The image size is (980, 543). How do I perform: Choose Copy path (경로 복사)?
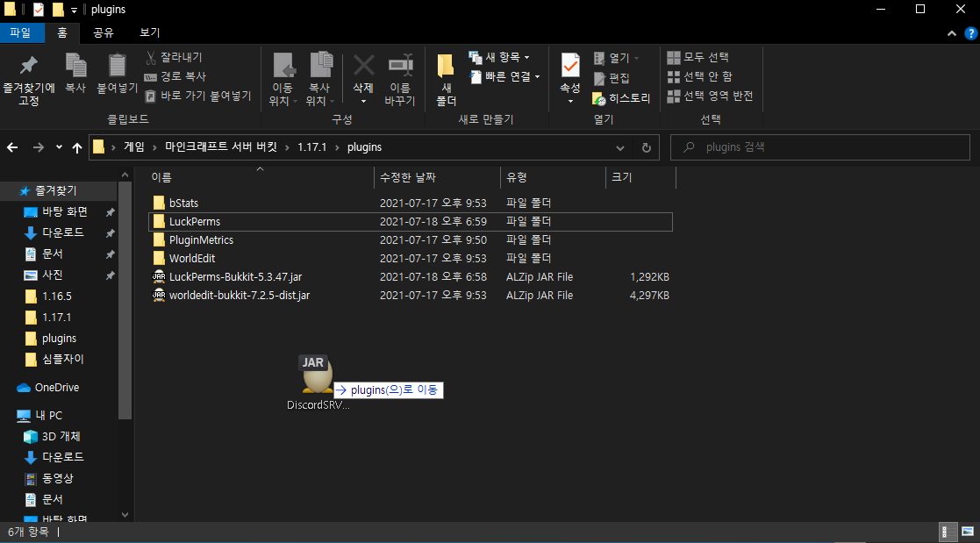[x=175, y=76]
